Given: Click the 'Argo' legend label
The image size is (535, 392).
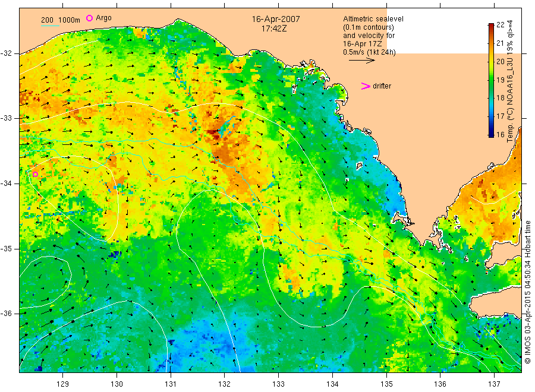Looking at the screenshot, I should coord(103,18).
